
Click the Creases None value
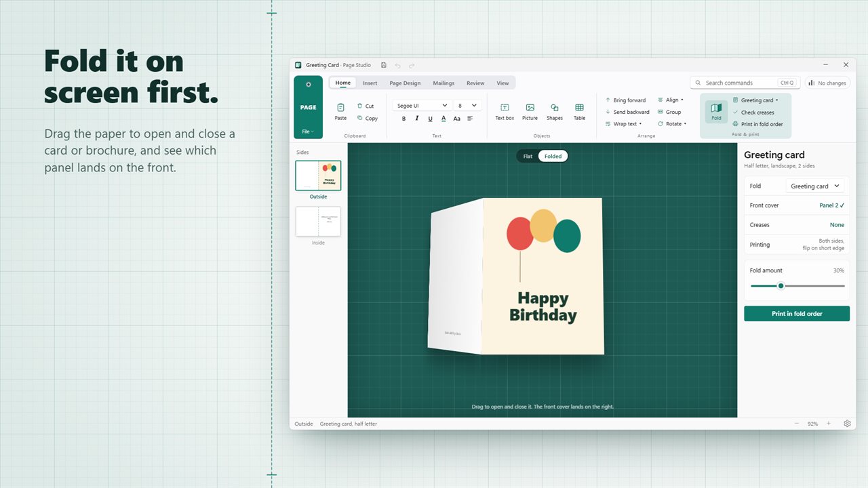click(x=837, y=225)
